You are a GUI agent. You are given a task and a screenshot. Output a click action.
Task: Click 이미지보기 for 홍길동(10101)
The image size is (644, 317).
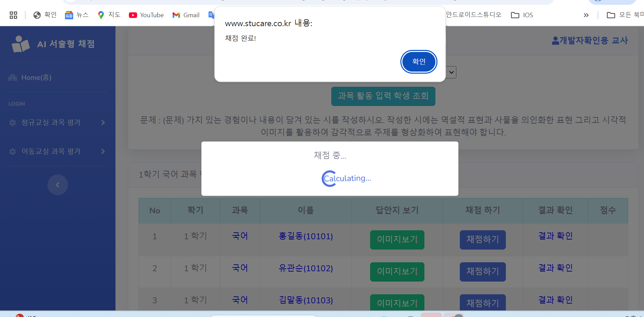397,240
